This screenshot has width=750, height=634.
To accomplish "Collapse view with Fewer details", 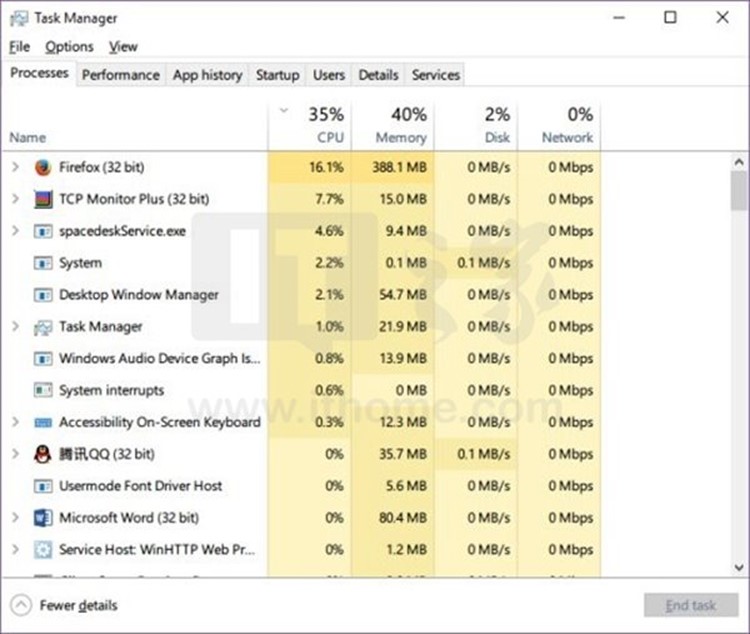I will [66, 605].
